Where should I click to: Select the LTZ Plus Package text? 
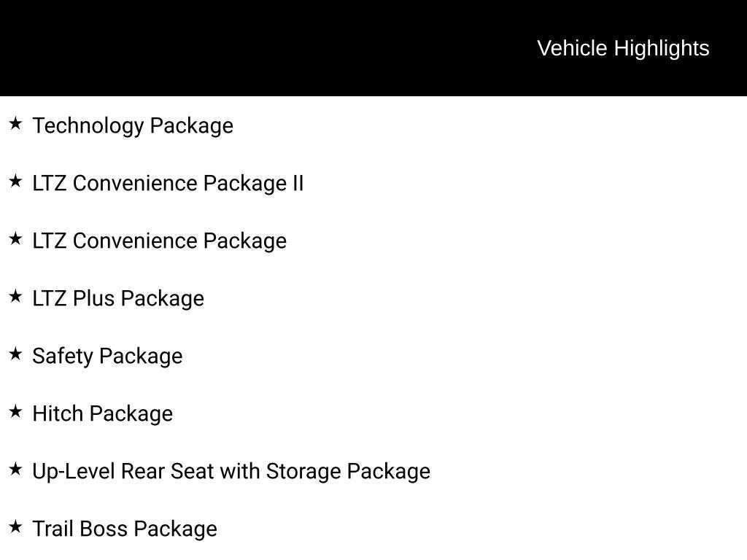[118, 298]
